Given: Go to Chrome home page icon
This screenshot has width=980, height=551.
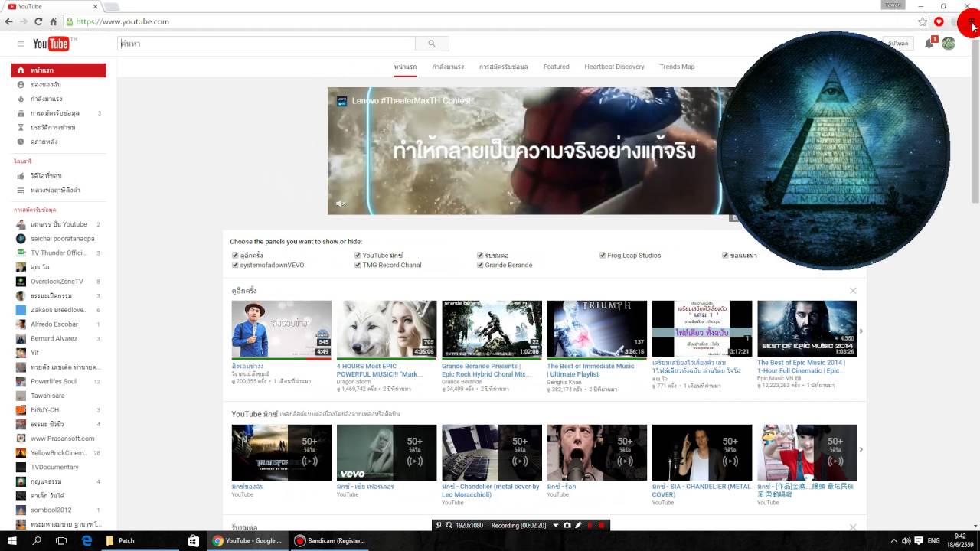Looking at the screenshot, I should [53, 21].
